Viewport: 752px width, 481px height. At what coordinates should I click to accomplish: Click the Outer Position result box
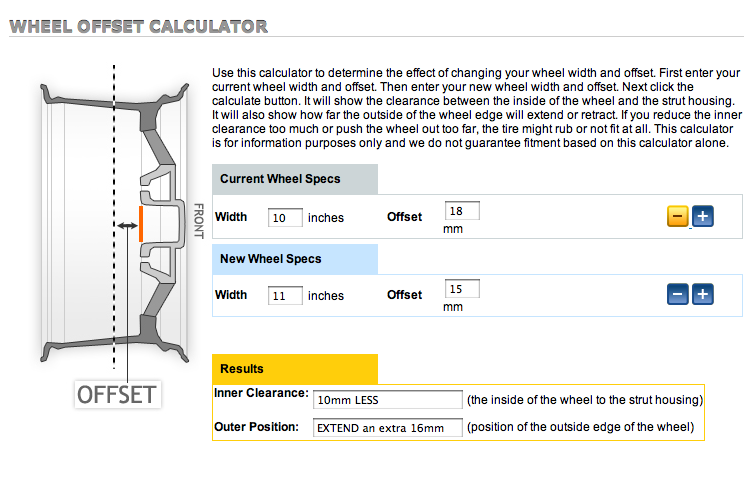pyautogui.click(x=387, y=428)
